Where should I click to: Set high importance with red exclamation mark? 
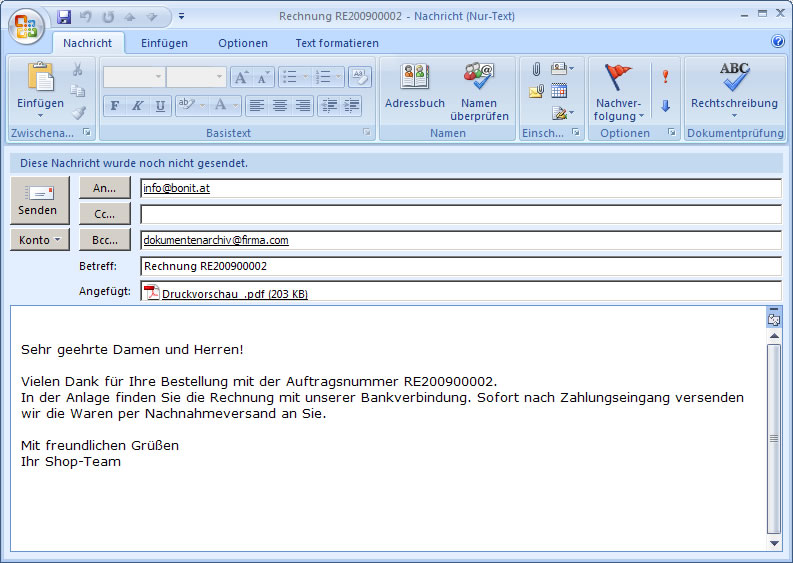point(666,76)
